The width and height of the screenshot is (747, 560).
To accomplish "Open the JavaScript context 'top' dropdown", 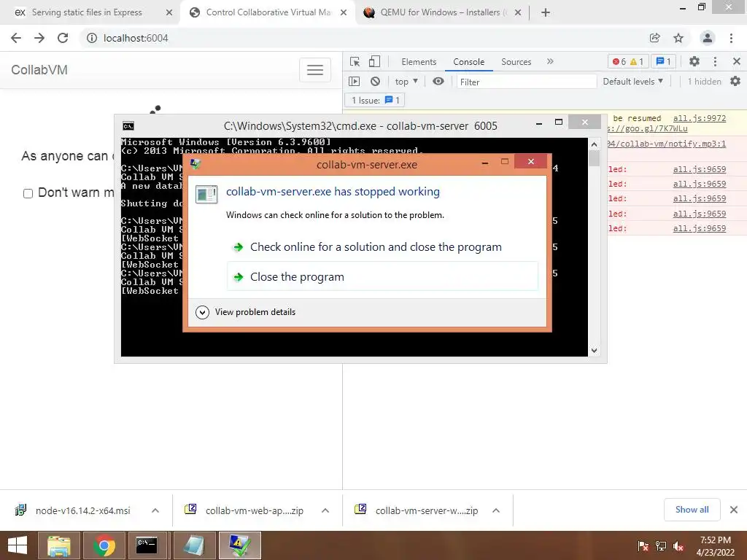I will (406, 82).
